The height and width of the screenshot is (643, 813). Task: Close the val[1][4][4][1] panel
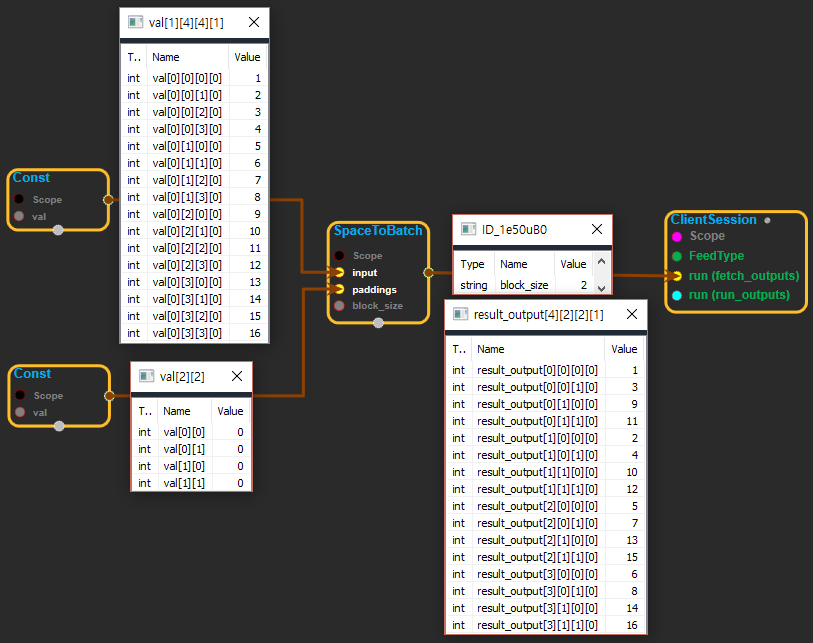254,21
